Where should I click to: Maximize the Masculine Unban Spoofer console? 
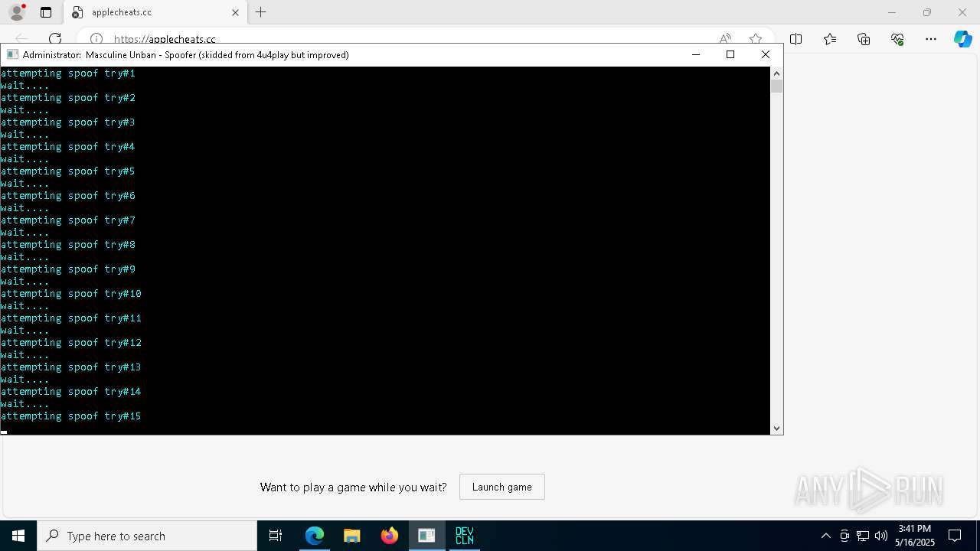pos(730,54)
